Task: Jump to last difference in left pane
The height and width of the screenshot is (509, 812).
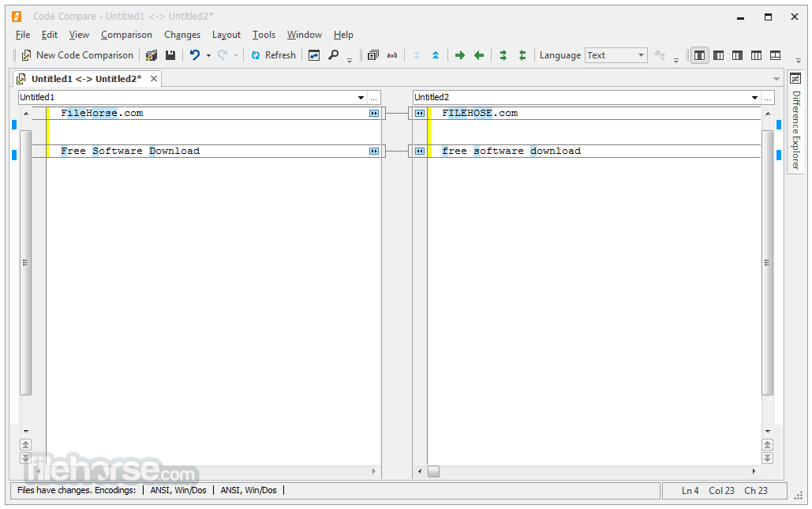Action: [25, 458]
